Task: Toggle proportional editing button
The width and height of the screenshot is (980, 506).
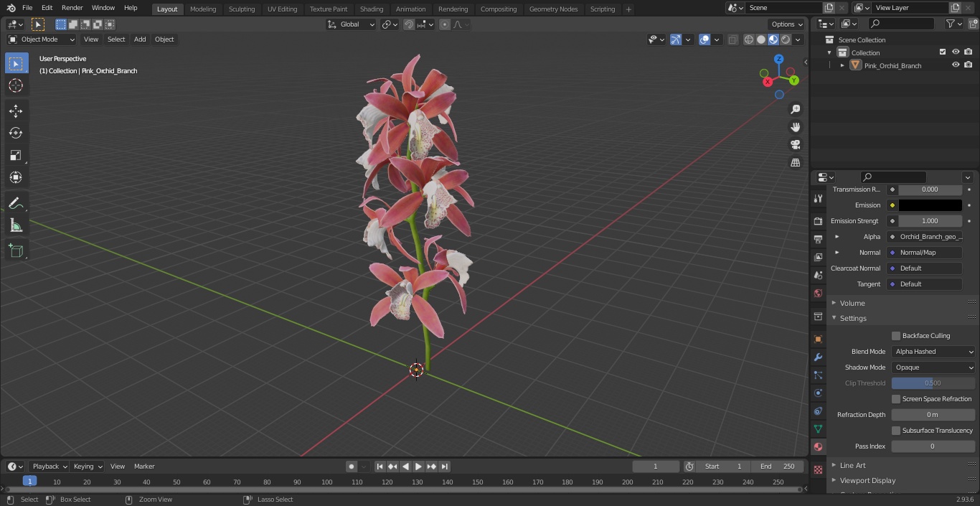Action: [445, 24]
